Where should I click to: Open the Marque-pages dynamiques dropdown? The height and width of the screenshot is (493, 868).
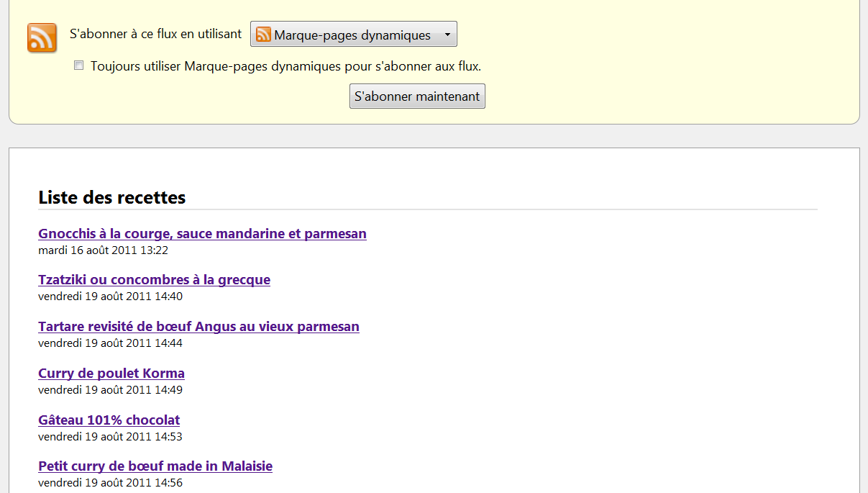tap(352, 35)
